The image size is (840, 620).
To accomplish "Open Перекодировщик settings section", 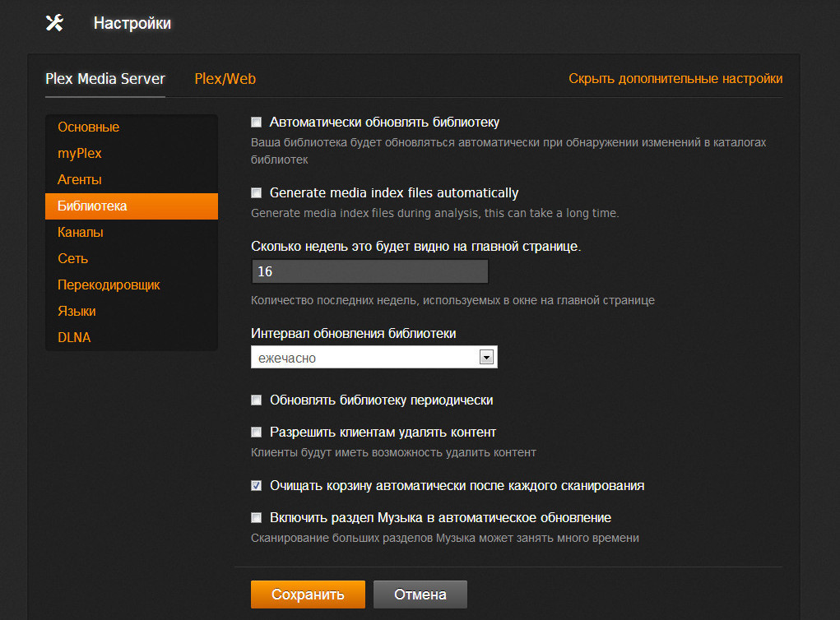I will (109, 285).
